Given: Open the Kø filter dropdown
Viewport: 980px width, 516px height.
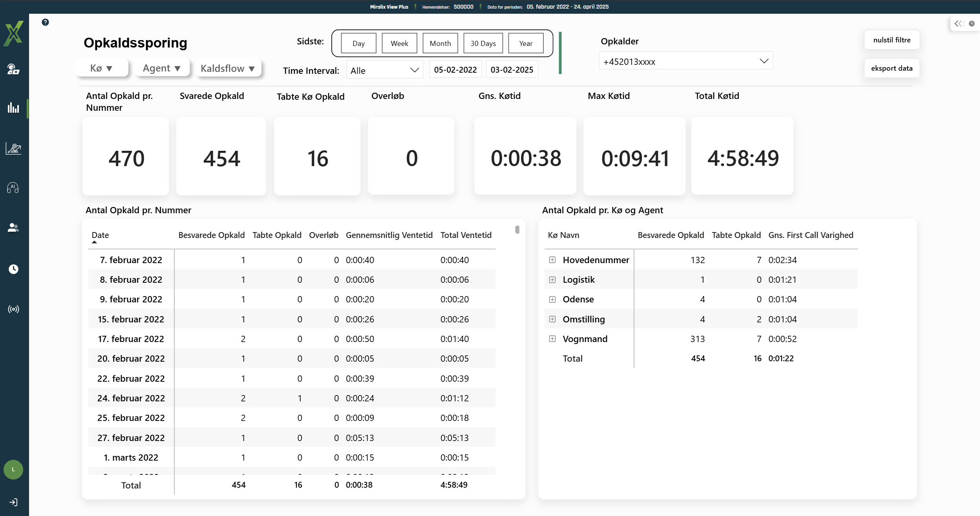Looking at the screenshot, I should (x=102, y=68).
